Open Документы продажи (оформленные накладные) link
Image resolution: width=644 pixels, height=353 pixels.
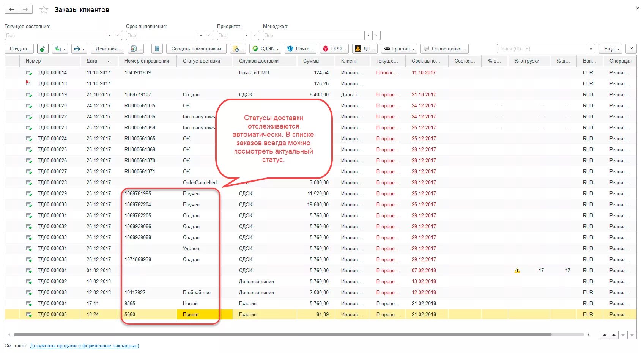pyautogui.click(x=85, y=345)
